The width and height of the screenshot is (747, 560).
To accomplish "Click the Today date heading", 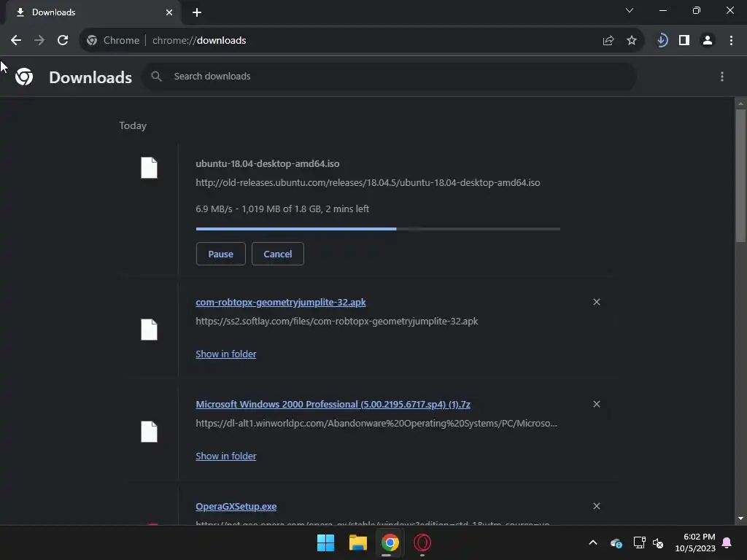I will click(x=133, y=125).
